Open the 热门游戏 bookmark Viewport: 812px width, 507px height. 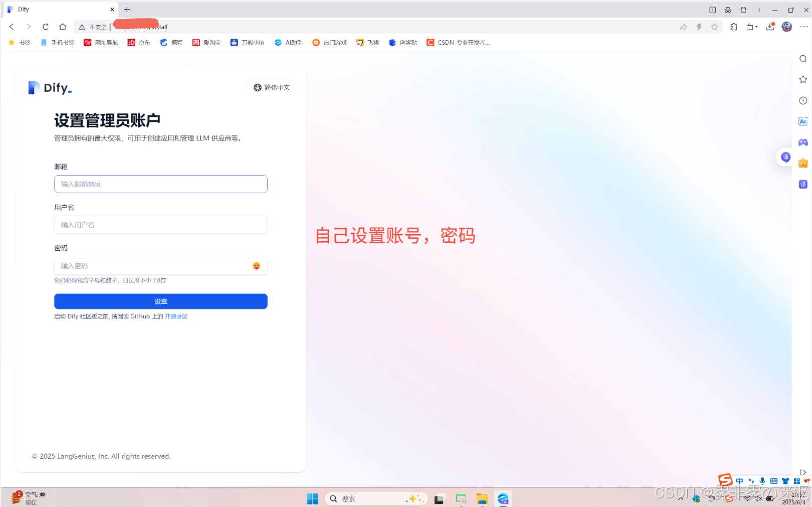(330, 43)
